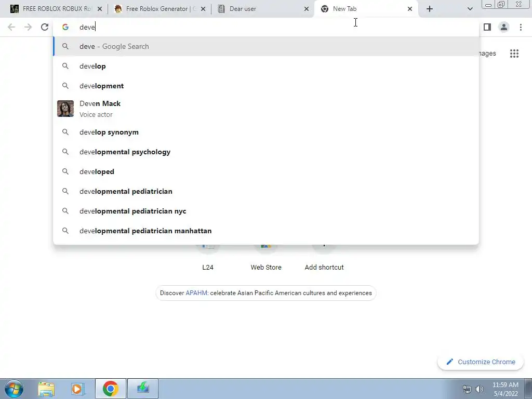
Task: Close the Dear user tab
Action: (x=307, y=9)
